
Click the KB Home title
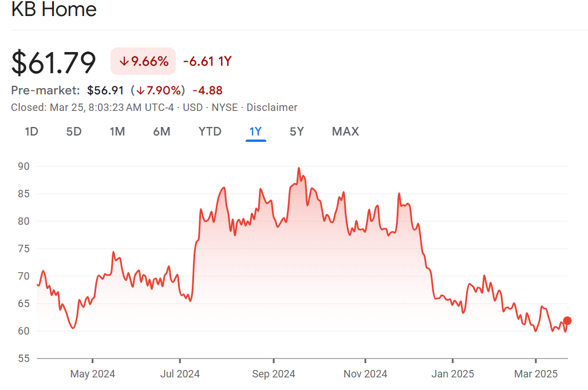coord(54,10)
